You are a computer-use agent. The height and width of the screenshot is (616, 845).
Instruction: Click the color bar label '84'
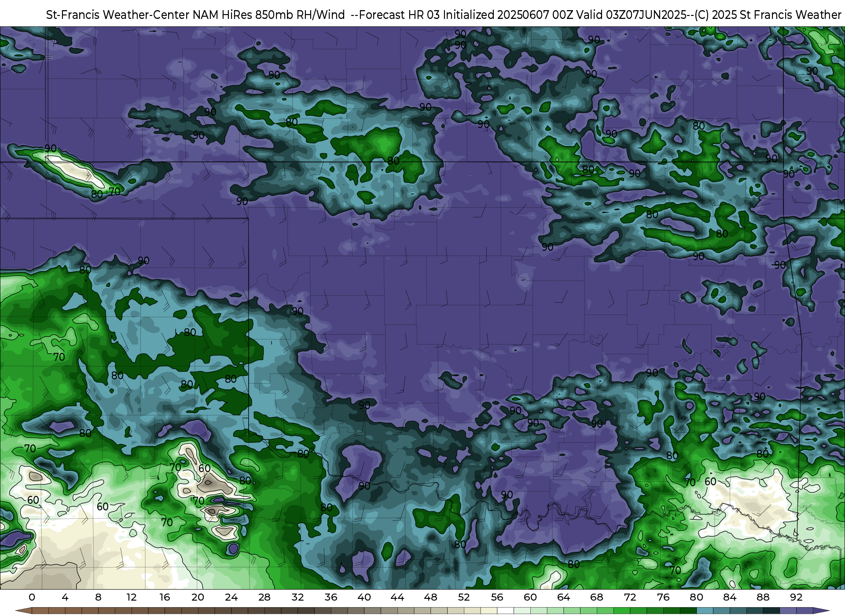pyautogui.click(x=730, y=597)
